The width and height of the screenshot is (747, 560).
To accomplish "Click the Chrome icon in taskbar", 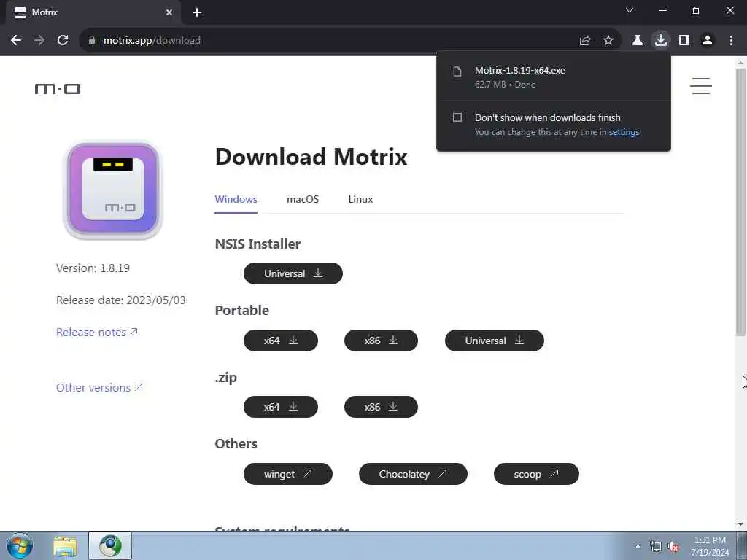I will point(110,545).
